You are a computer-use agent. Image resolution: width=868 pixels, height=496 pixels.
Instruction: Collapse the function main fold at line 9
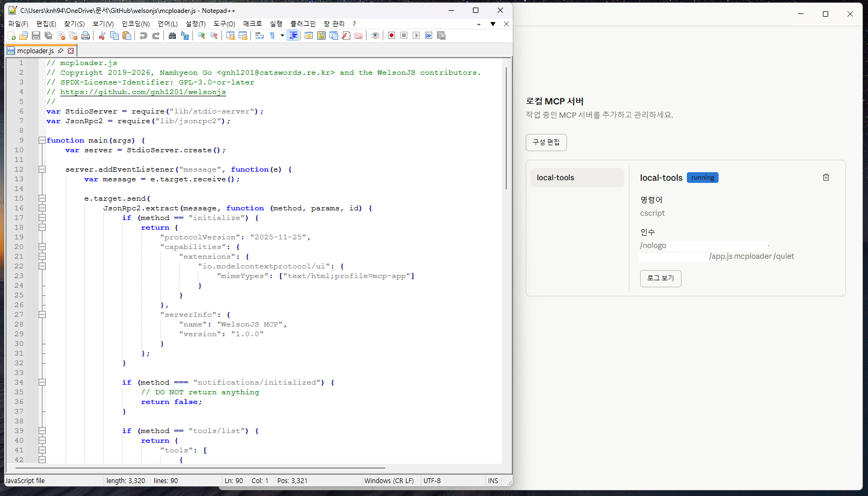[x=42, y=140]
